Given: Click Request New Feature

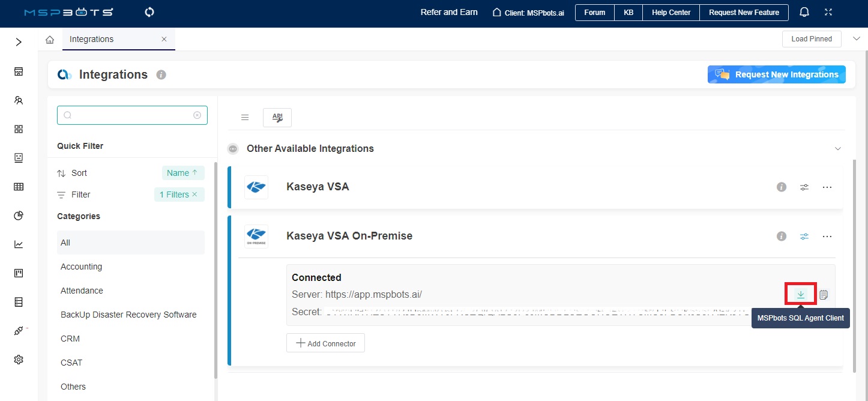Looking at the screenshot, I should 744,13.
